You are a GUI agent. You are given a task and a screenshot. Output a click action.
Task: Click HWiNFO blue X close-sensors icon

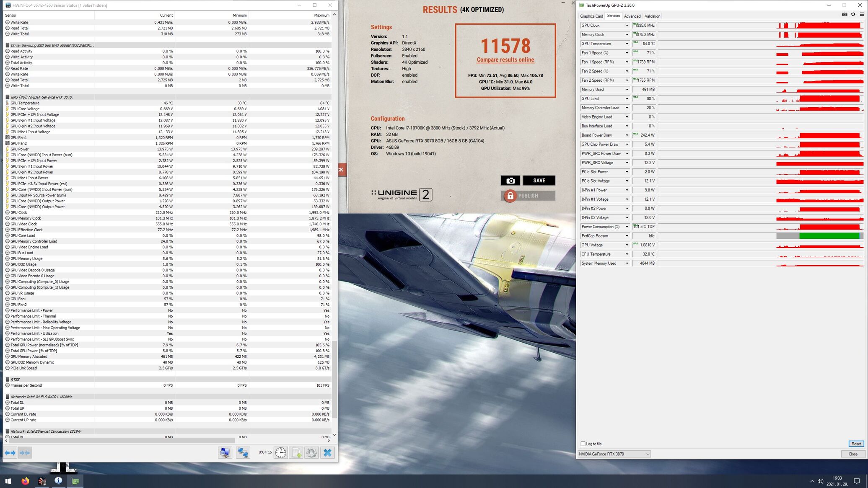click(x=328, y=452)
